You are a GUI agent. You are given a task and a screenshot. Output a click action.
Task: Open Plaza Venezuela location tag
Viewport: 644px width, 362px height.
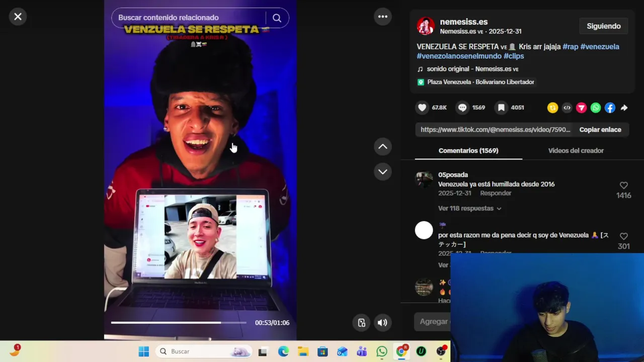tap(476, 82)
